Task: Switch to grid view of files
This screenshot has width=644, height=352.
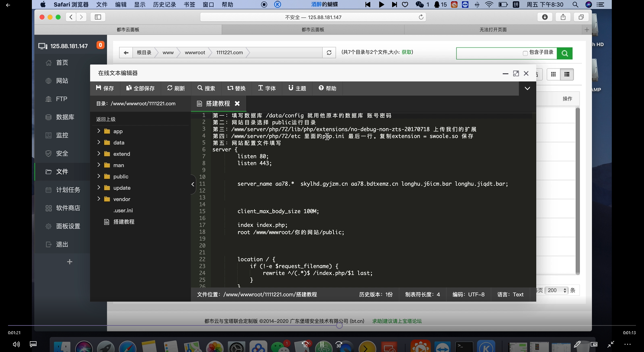Action: pos(553,74)
